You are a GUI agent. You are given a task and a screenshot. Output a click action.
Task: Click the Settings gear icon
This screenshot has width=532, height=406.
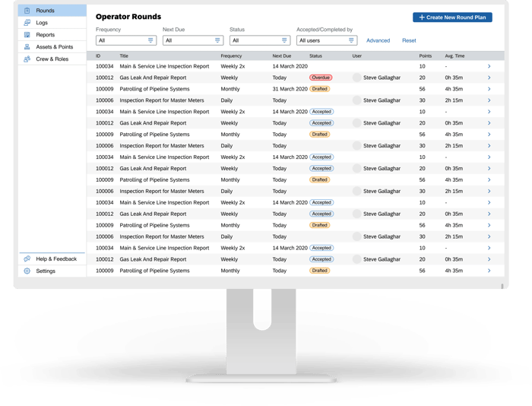pos(27,271)
